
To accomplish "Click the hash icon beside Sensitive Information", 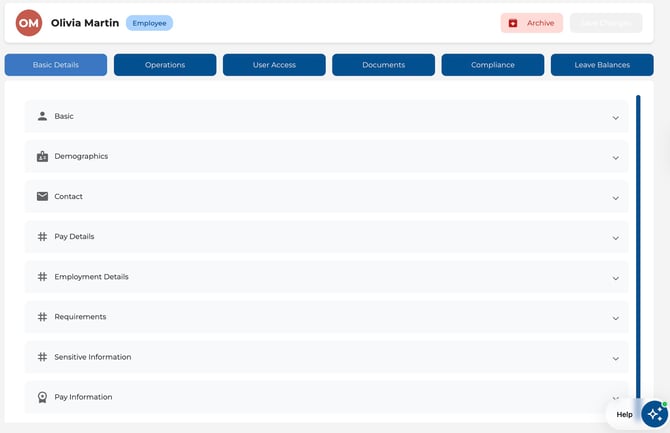I will pos(42,357).
